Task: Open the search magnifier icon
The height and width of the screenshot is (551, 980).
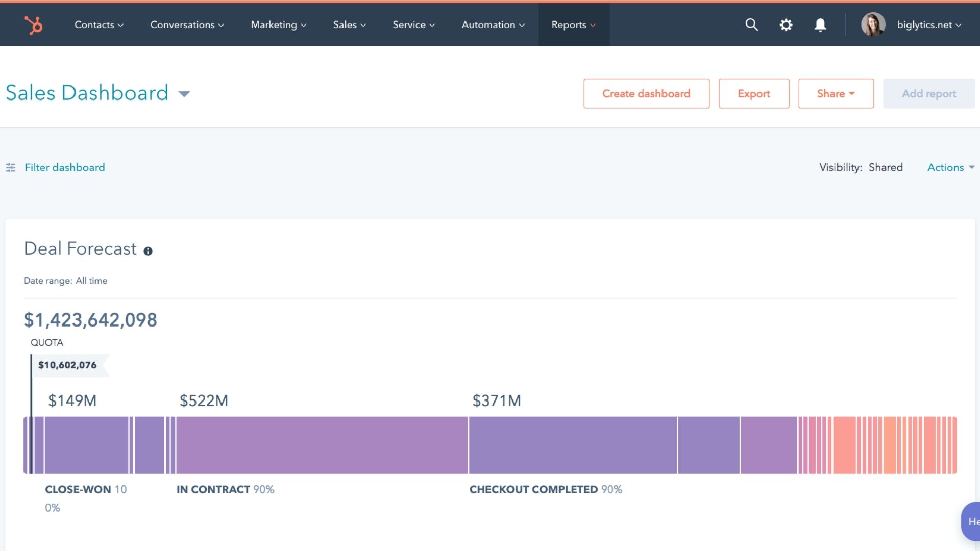Action: (751, 24)
